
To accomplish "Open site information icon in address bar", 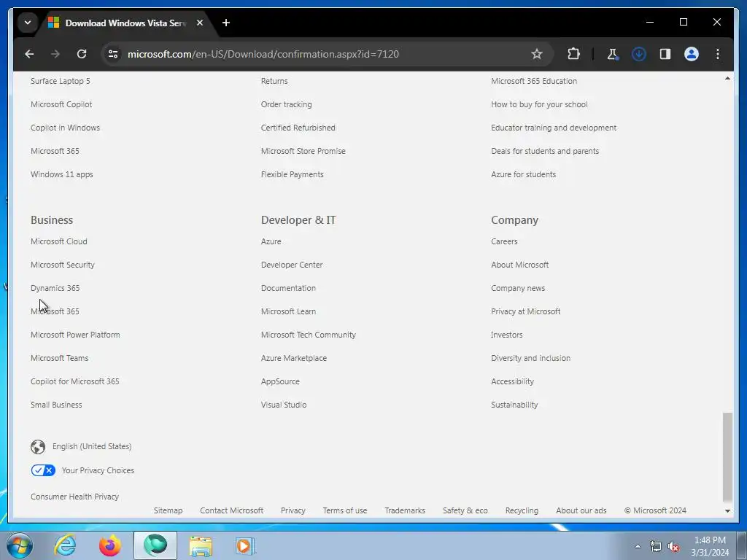I will [113, 54].
